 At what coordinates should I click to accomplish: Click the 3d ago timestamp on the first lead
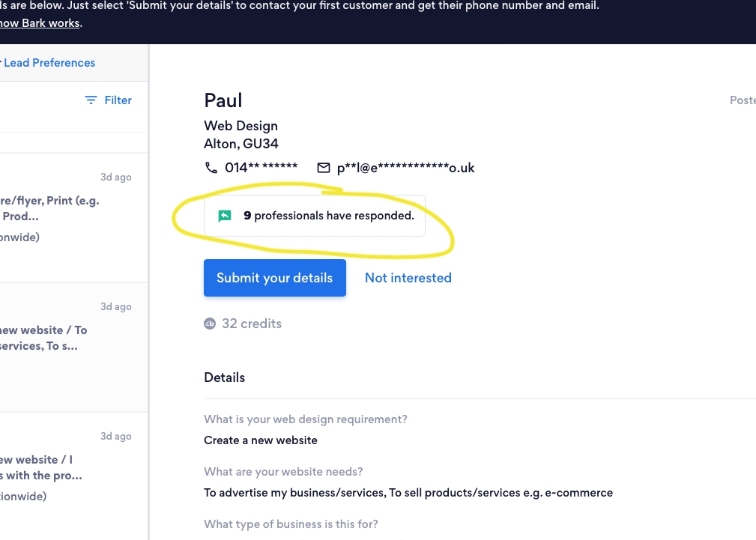[x=116, y=177]
